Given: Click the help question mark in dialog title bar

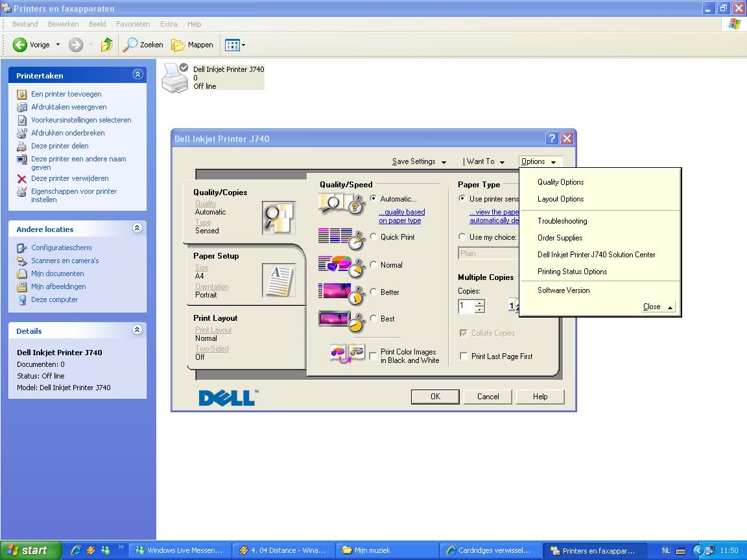Looking at the screenshot, I should tap(551, 139).
